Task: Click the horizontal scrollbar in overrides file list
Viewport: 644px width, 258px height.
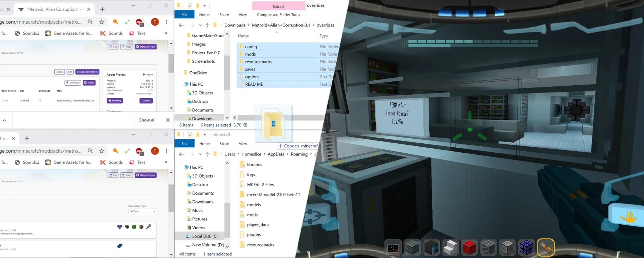Action: [x=281, y=118]
